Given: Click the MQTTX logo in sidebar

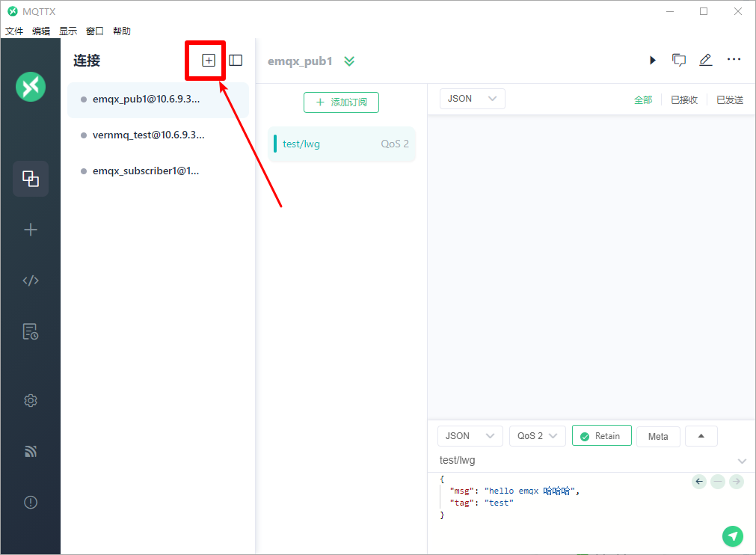Looking at the screenshot, I should pyautogui.click(x=31, y=87).
